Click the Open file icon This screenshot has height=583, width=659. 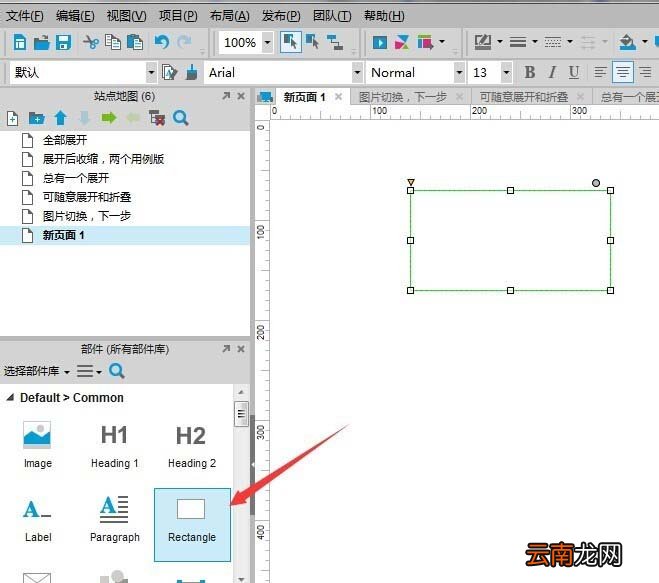point(42,42)
